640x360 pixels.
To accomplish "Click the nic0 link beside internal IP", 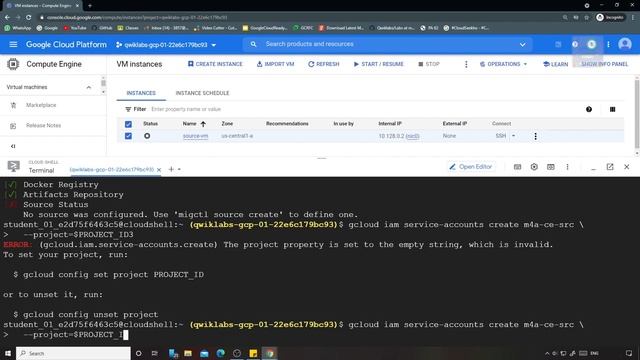I will point(413,136).
